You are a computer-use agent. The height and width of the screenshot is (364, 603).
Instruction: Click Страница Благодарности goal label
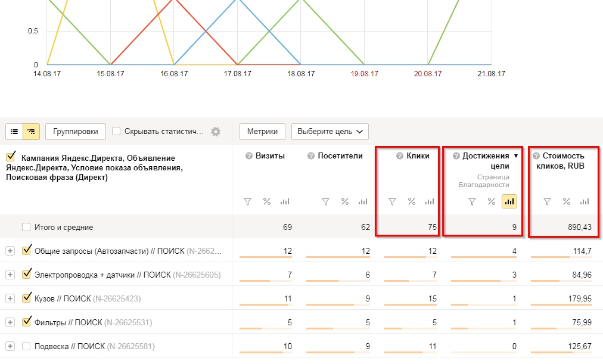484,181
